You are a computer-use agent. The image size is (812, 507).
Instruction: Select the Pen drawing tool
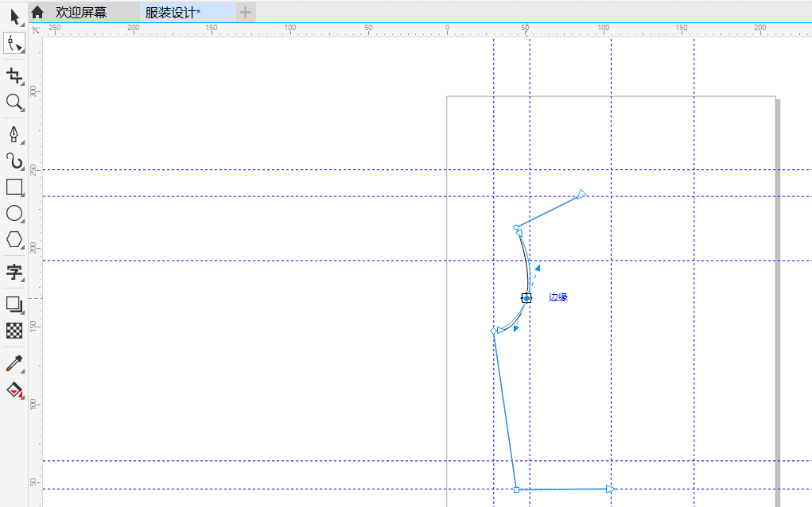(x=14, y=134)
